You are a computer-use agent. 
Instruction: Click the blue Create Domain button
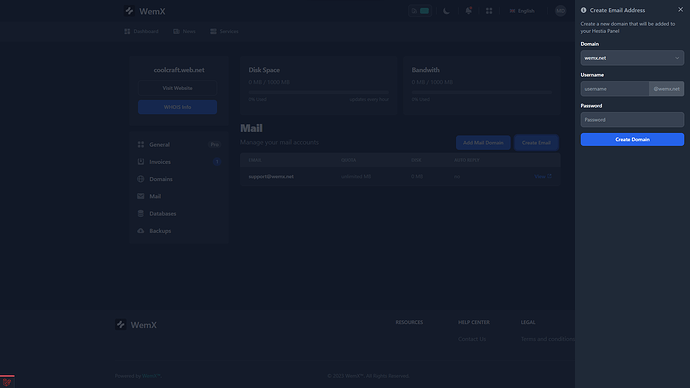[632, 139]
